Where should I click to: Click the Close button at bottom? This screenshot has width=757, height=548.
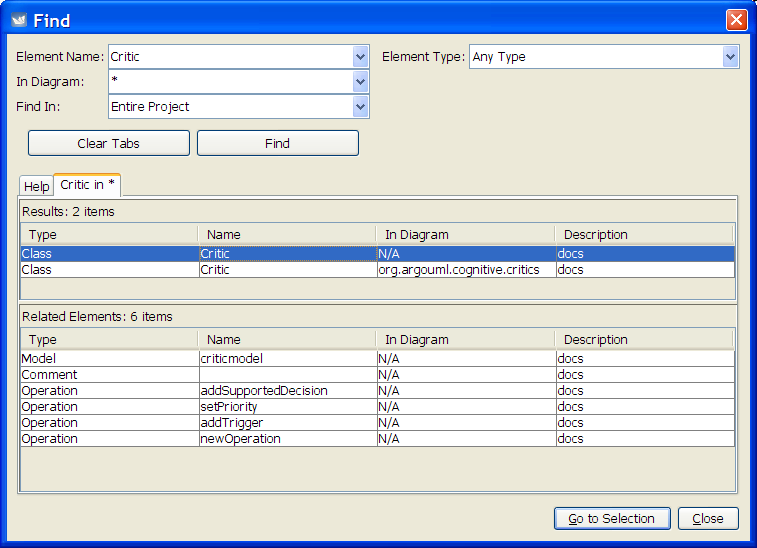click(x=708, y=518)
